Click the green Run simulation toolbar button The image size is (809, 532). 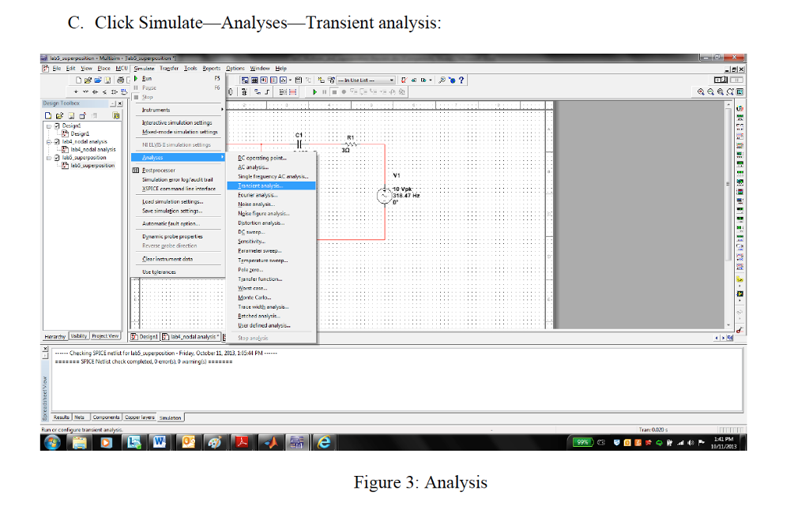(x=315, y=92)
